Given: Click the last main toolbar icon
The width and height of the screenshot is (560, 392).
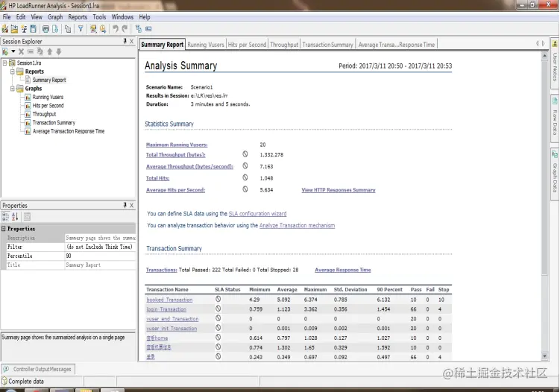Looking at the screenshot, I should [148, 29].
